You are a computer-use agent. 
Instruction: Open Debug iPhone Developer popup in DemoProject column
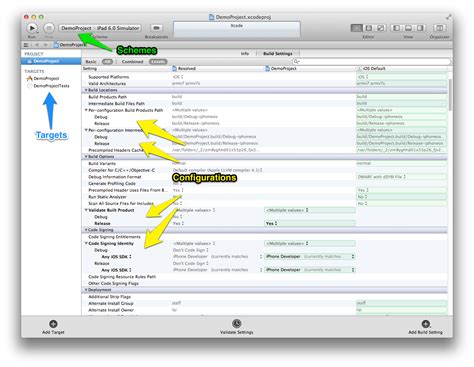[x=310, y=257]
